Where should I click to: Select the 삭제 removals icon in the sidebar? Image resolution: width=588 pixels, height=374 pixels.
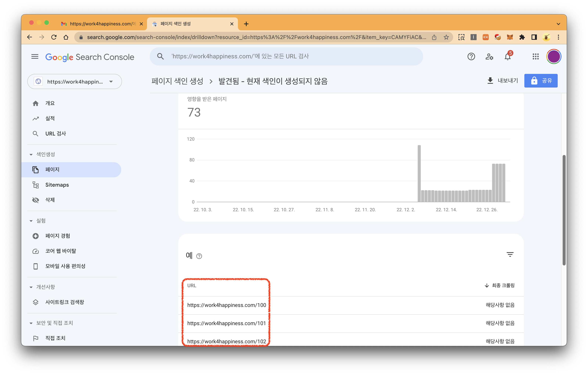[36, 200]
